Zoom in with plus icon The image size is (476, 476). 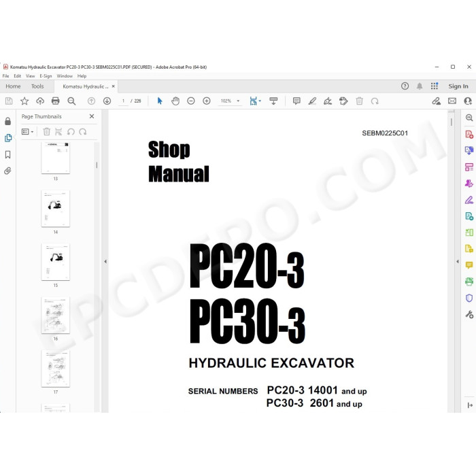pos(207,101)
